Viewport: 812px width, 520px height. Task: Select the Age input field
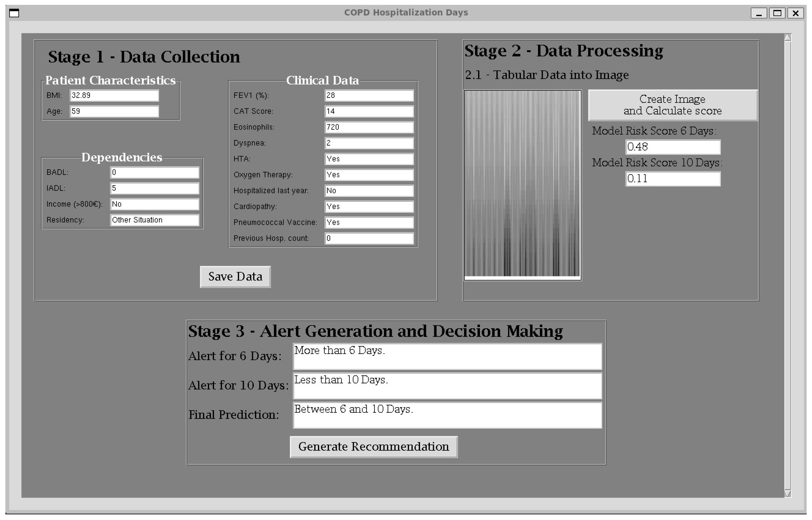[114, 111]
